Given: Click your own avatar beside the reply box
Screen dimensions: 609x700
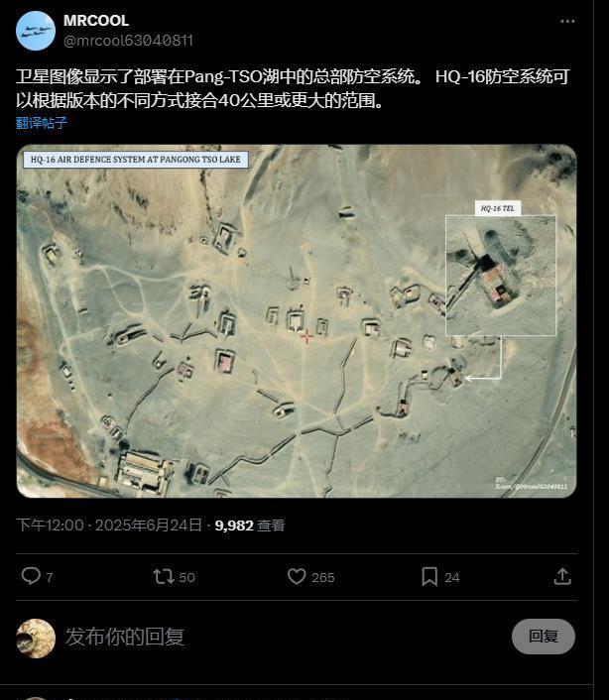Looking at the screenshot, I should (36, 639).
